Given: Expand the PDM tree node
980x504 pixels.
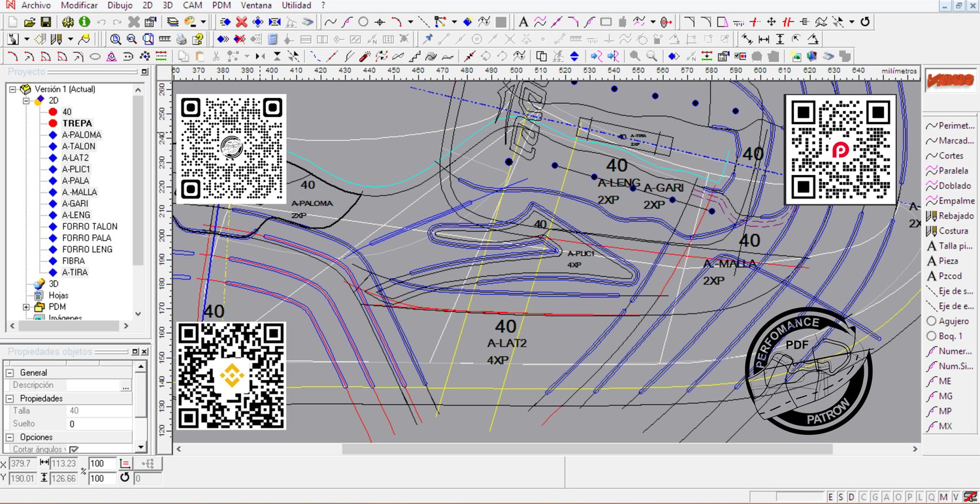Looking at the screenshot, I should 27,307.
